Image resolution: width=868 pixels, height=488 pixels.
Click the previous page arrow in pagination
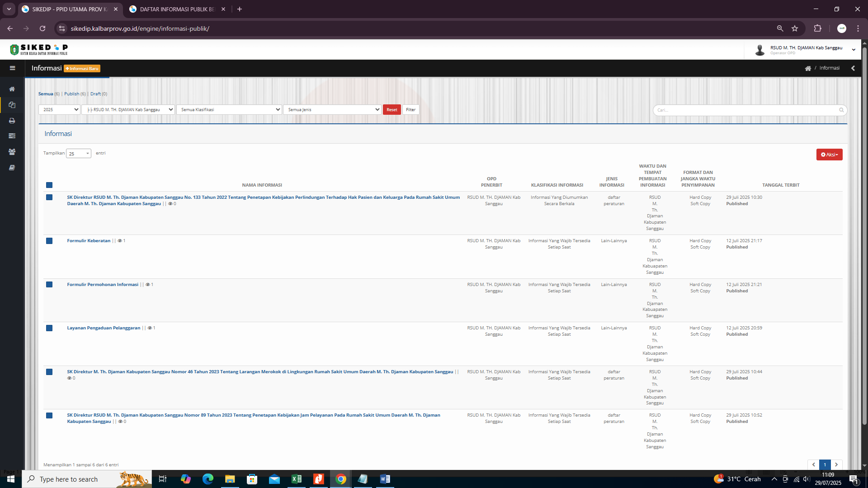point(813,465)
